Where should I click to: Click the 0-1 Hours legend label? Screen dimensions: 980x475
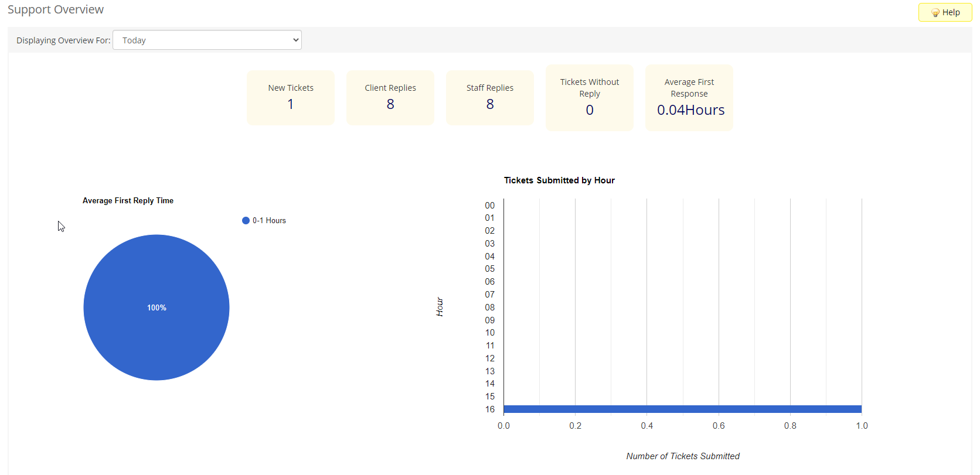click(x=269, y=221)
